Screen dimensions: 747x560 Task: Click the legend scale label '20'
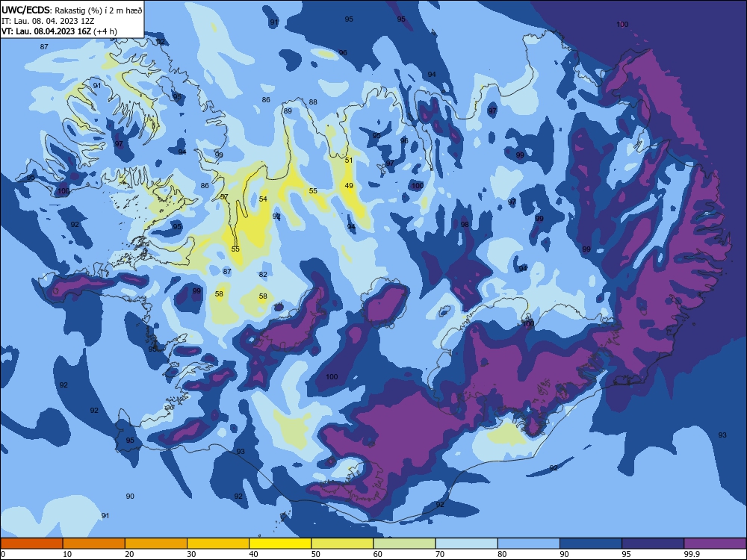129,554
